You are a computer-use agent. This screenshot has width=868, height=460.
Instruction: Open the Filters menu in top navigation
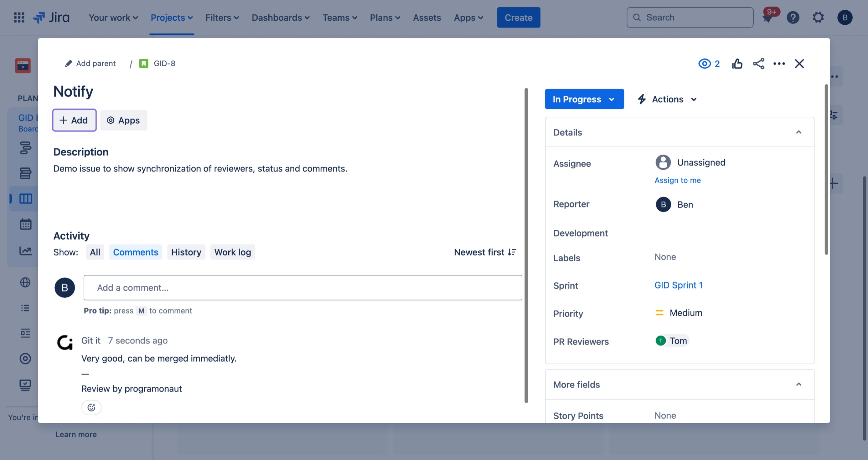click(x=222, y=18)
